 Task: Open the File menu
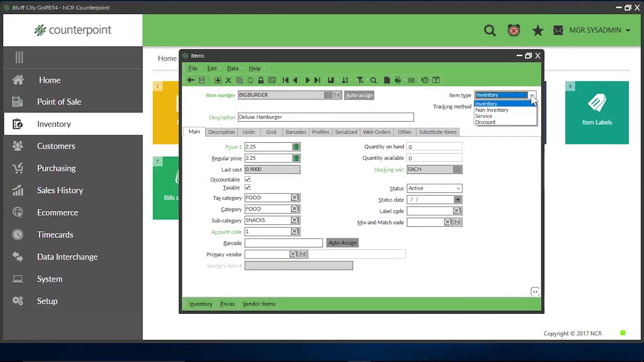click(193, 68)
